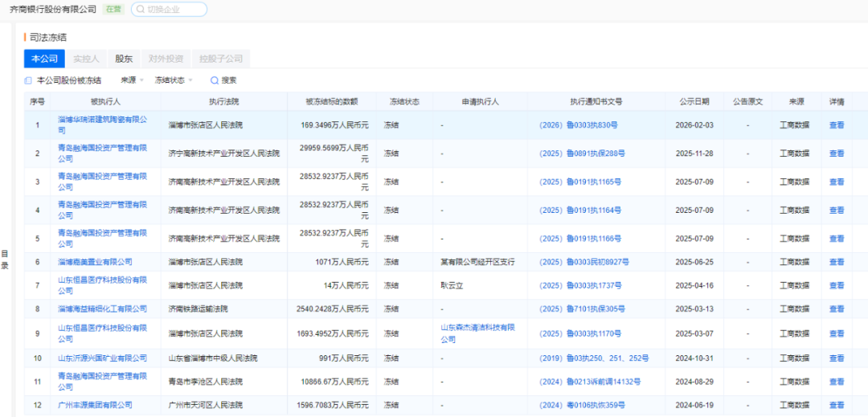The image size is (868, 417).
Task: Open 淄博海益精细化工有限公司 link
Action: tap(102, 309)
